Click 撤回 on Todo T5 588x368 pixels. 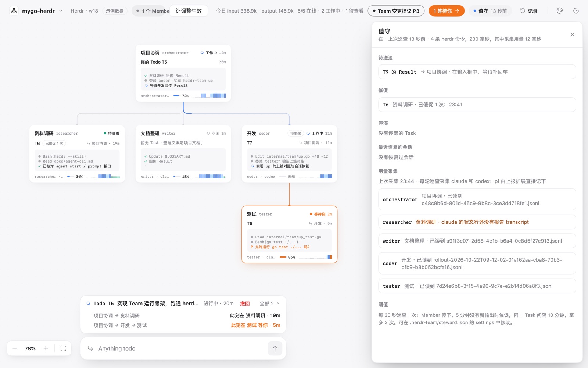tap(245, 304)
